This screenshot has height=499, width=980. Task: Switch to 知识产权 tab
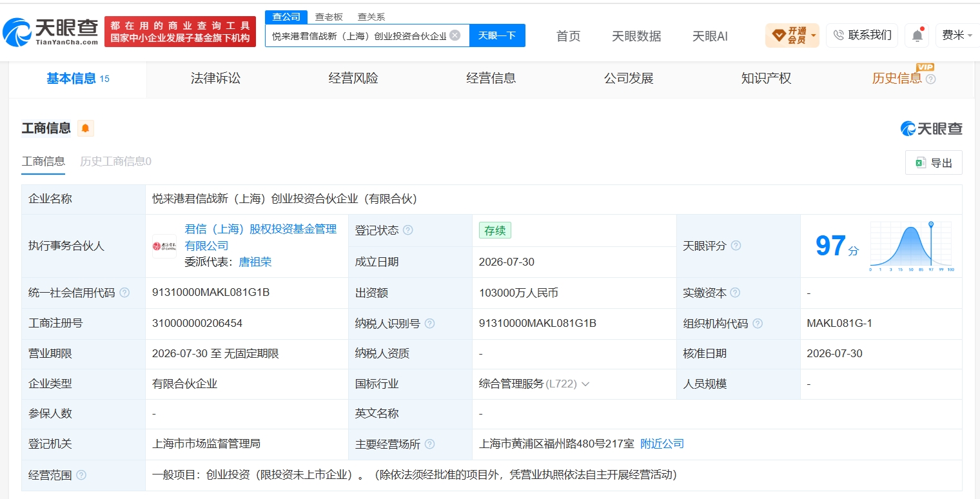tap(766, 79)
